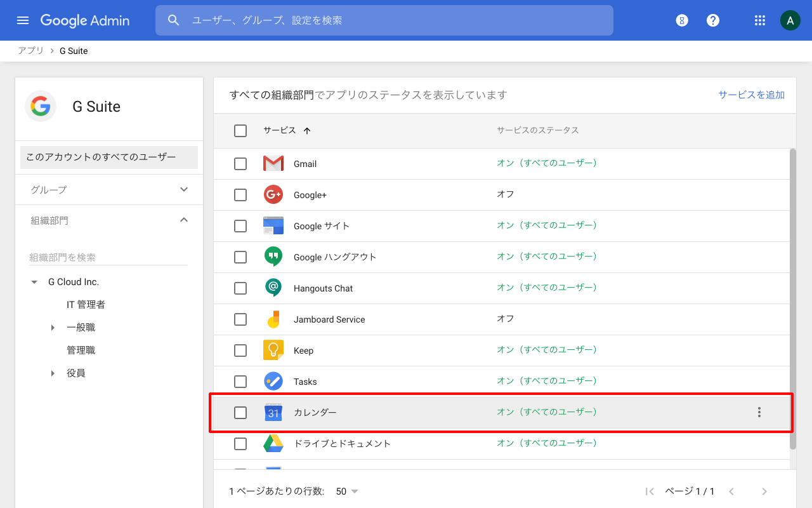Select IT 管理者 organizational unit

[86, 305]
